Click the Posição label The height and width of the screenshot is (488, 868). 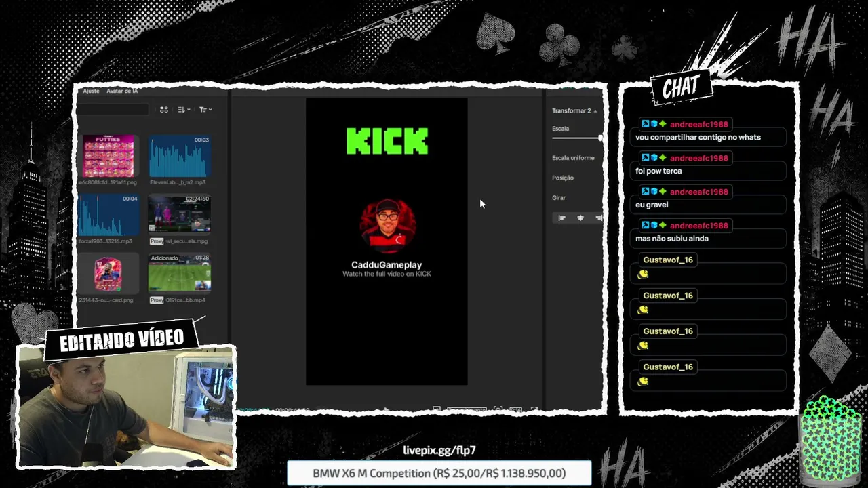point(563,178)
